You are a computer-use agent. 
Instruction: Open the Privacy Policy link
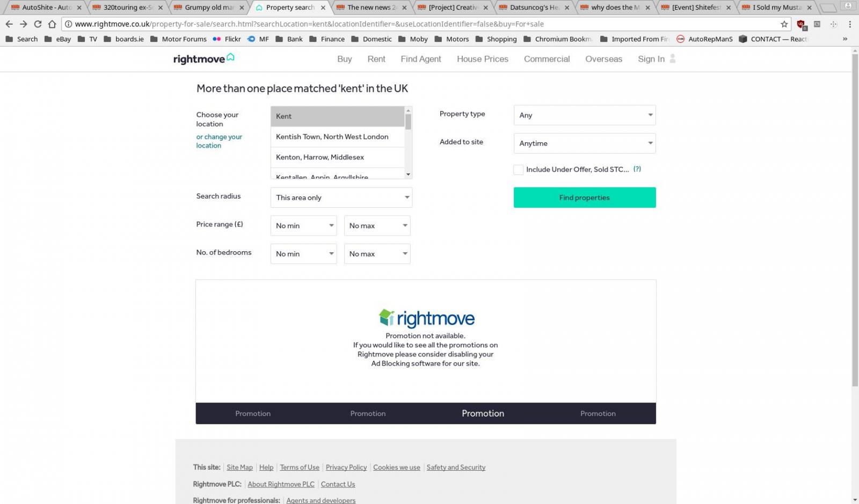click(346, 468)
